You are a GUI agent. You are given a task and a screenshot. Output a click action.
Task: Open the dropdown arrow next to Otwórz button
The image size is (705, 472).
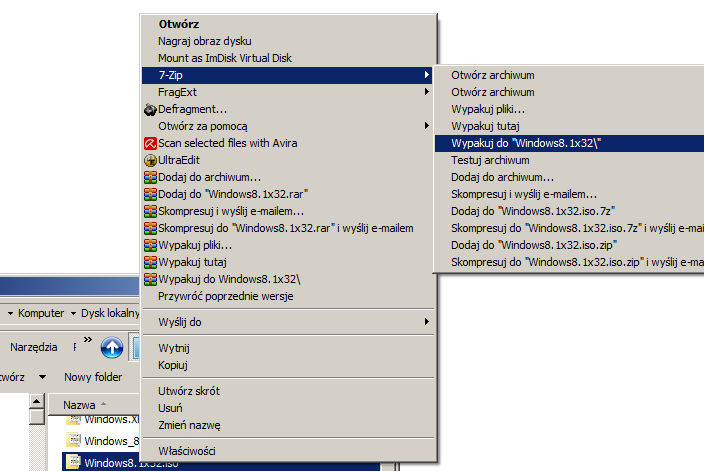click(42, 377)
